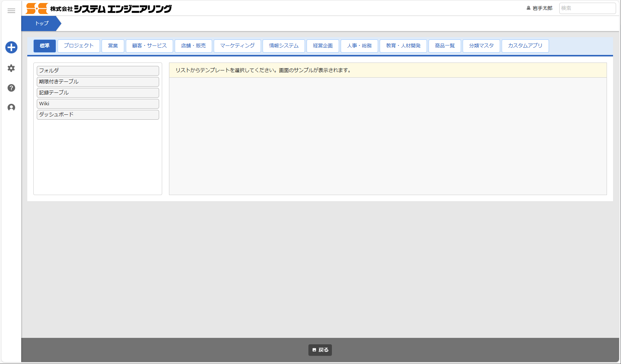This screenshot has height=364, width=621.
Task: Open the help question mark icon
Action: [11, 88]
